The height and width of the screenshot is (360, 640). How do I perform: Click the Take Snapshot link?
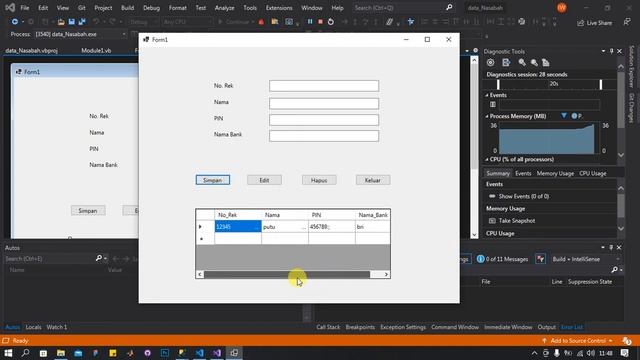tap(517, 221)
